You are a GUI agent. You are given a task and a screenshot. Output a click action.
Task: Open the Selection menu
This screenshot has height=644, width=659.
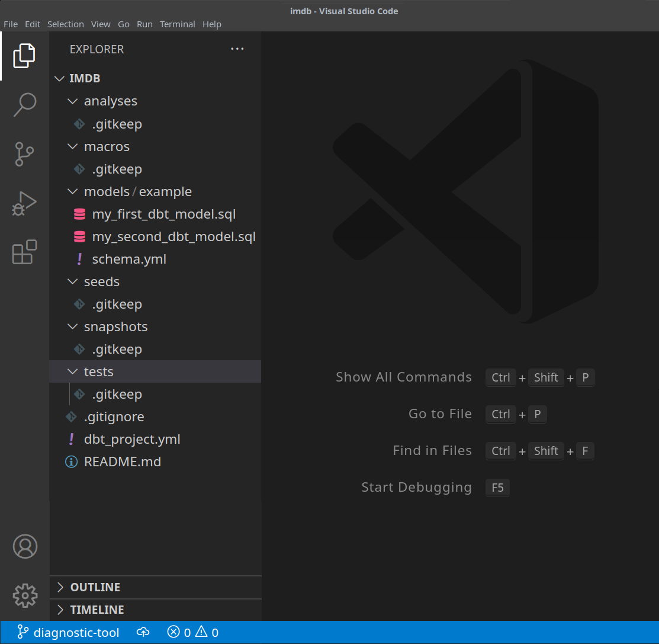(x=65, y=24)
